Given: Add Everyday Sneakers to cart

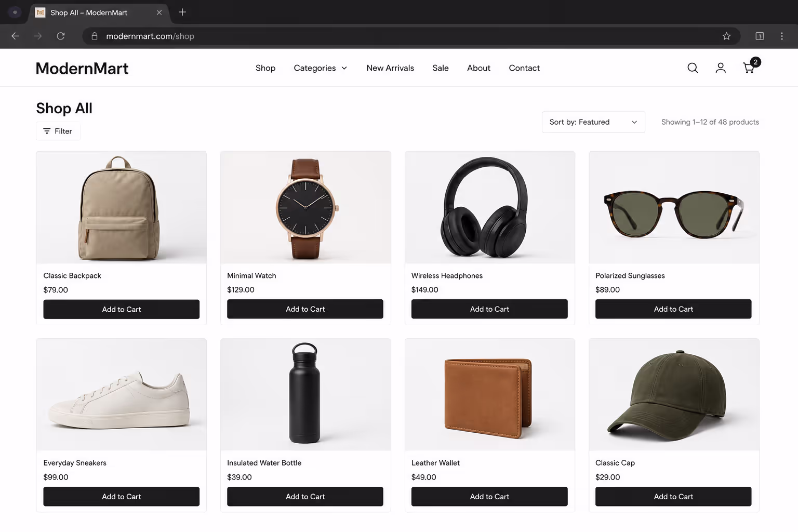Looking at the screenshot, I should (121, 497).
